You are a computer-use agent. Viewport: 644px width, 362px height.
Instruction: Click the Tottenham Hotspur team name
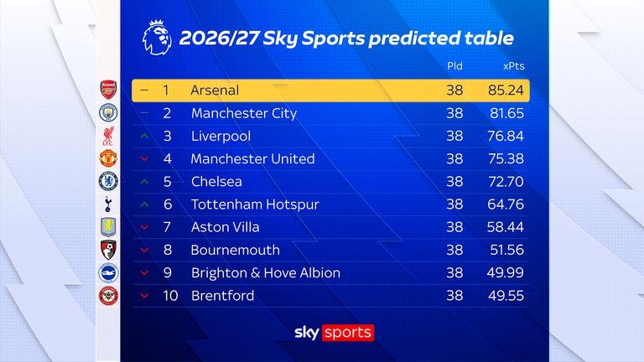[x=255, y=204]
